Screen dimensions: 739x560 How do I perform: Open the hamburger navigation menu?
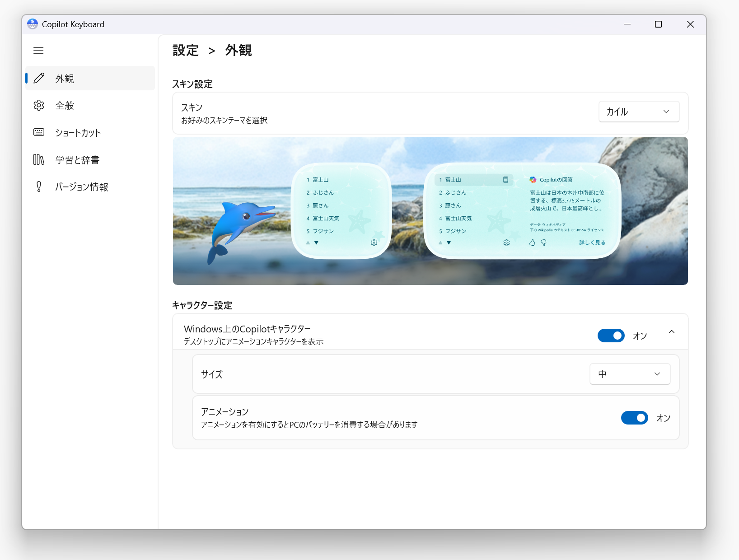38,51
